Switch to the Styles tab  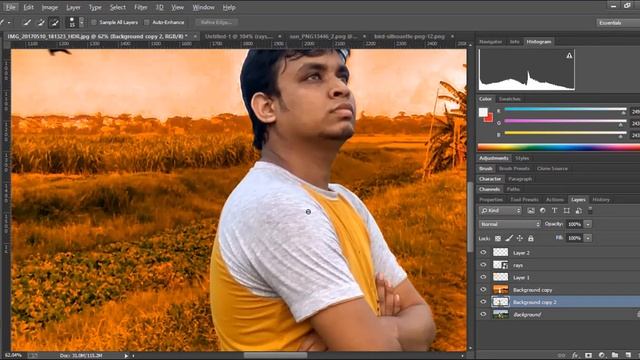522,158
